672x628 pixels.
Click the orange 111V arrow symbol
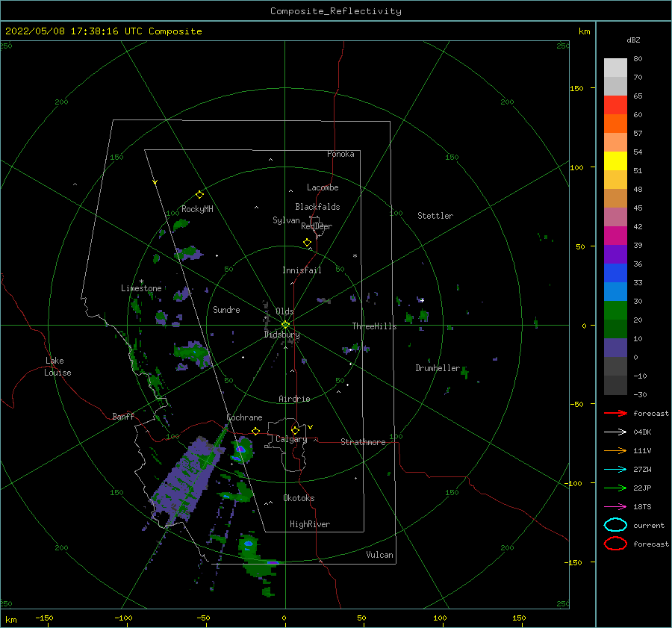(615, 450)
